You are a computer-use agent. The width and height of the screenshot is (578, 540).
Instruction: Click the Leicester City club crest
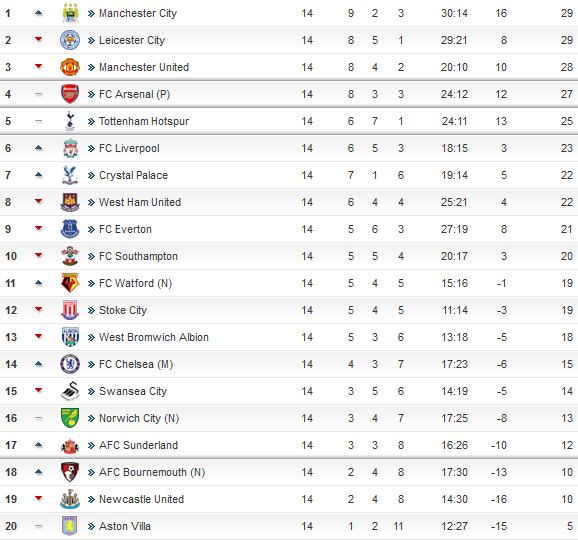coord(70,40)
